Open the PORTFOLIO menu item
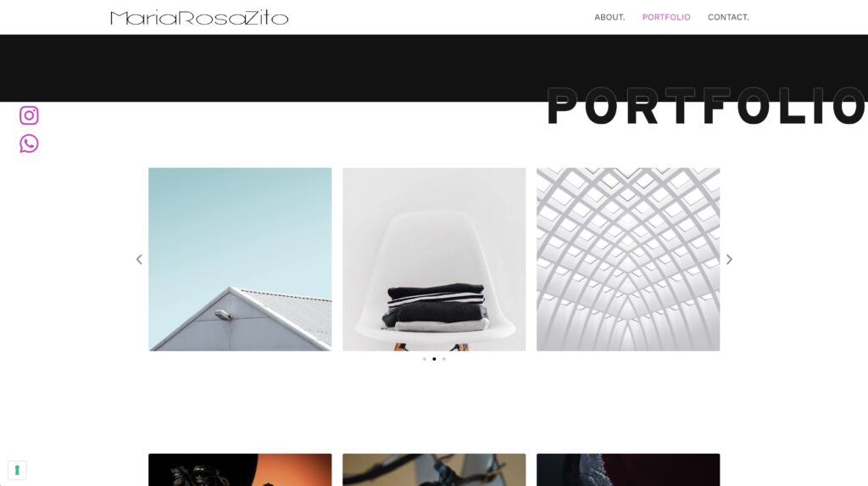The height and width of the screenshot is (486, 868). pos(666,17)
